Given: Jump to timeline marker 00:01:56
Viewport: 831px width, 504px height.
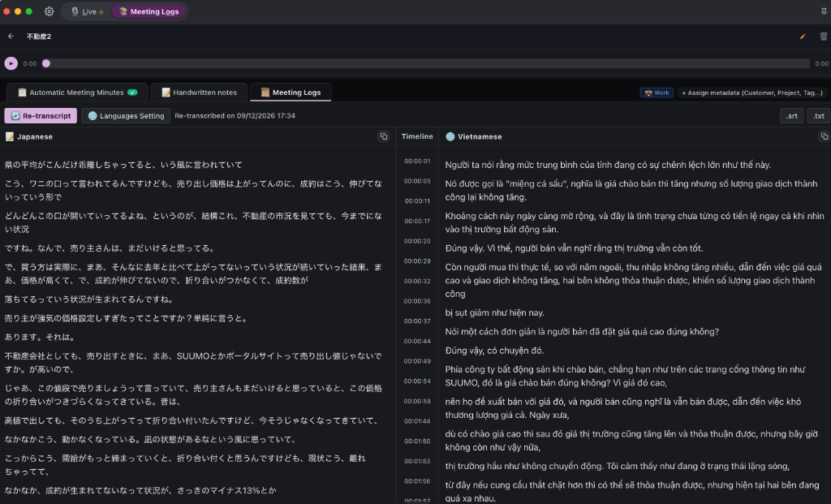Looking at the screenshot, I should (417, 481).
